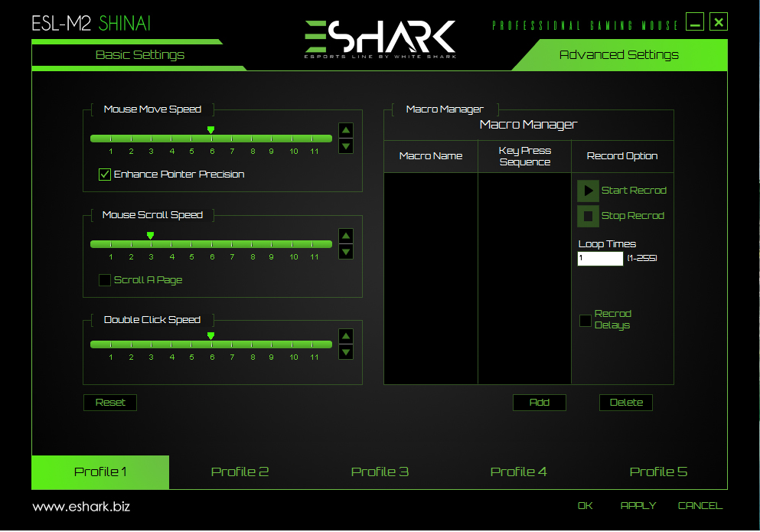Click APPLY to save settings
760x532 pixels.
(638, 505)
